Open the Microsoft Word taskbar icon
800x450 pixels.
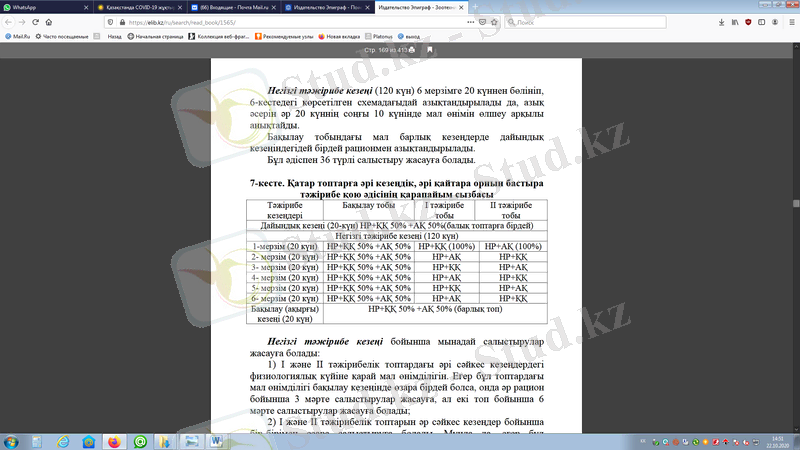pos(216,442)
